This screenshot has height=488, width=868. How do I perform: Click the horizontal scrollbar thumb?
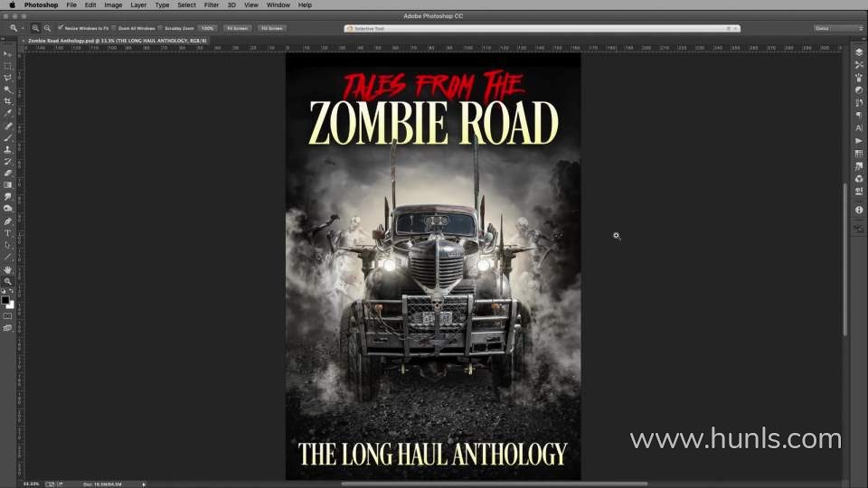pyautogui.click(x=494, y=484)
